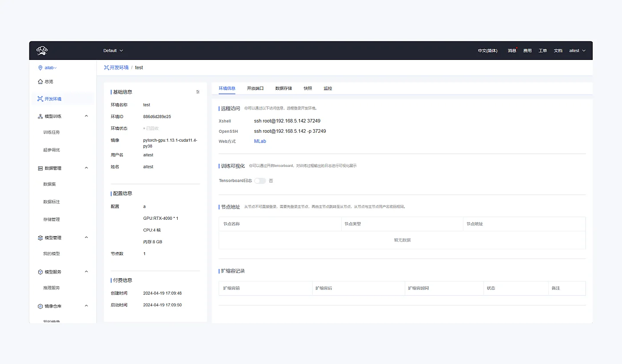
Task: Click the OpenSSH command with -p 37249
Action: point(290,131)
